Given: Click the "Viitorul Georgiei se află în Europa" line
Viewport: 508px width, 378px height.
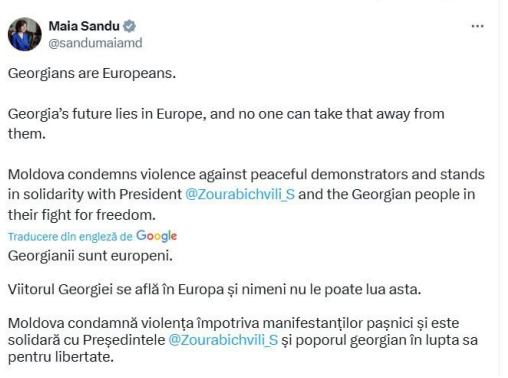Looking at the screenshot, I should pos(215,289).
